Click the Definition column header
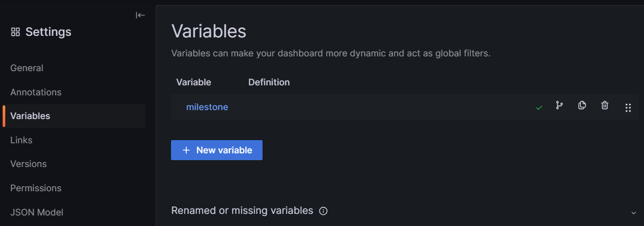Viewport: 644px width, 226px height. click(x=269, y=82)
